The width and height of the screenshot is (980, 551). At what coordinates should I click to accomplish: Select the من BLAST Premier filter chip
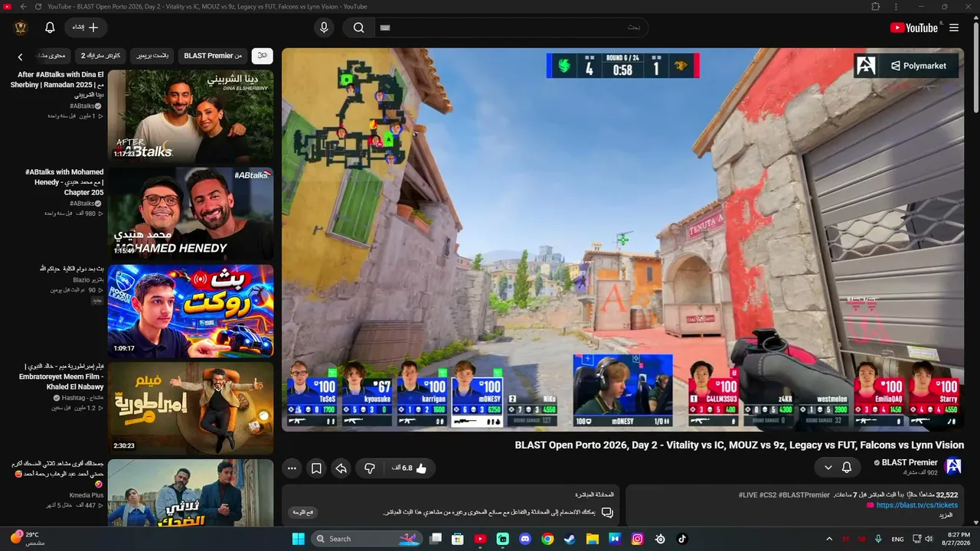(213, 56)
